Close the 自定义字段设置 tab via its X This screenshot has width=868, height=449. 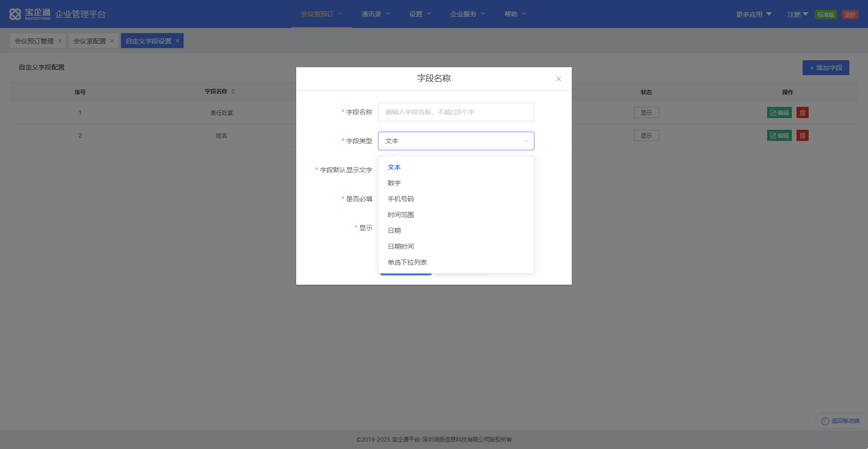pos(178,41)
